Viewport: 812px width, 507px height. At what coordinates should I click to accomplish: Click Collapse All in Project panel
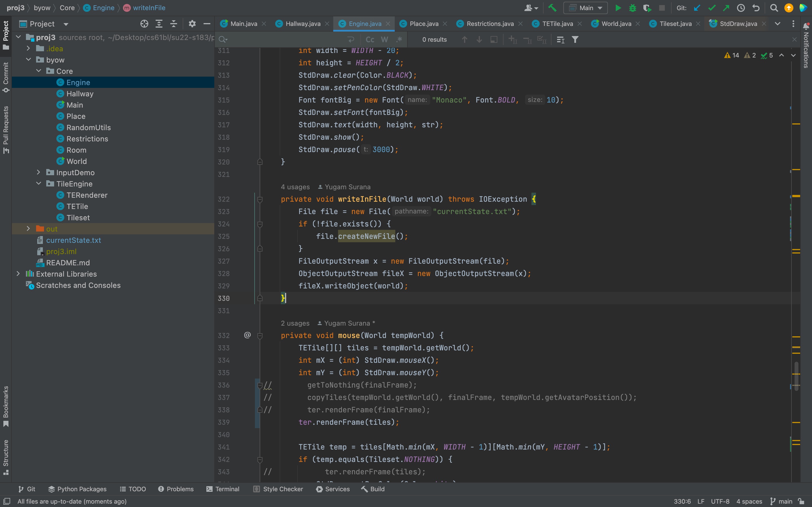(x=173, y=24)
